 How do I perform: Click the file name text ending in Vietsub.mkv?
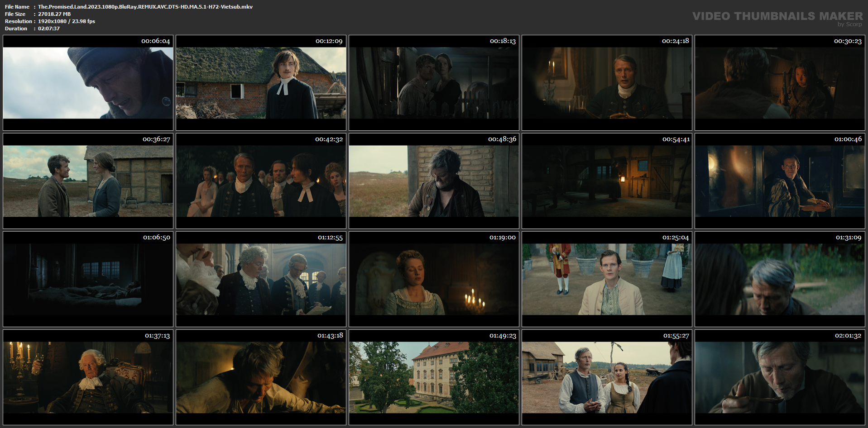(x=145, y=7)
